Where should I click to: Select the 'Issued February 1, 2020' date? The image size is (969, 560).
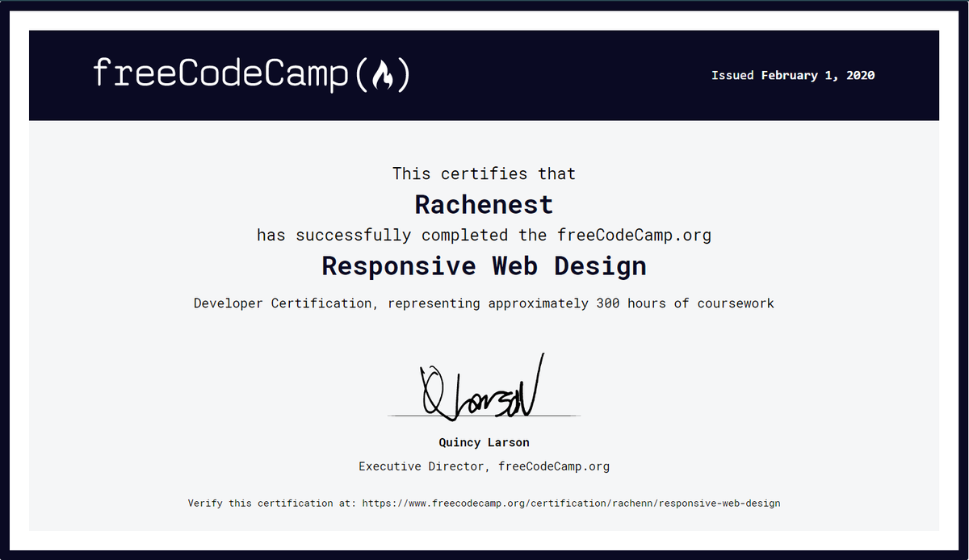coord(793,75)
